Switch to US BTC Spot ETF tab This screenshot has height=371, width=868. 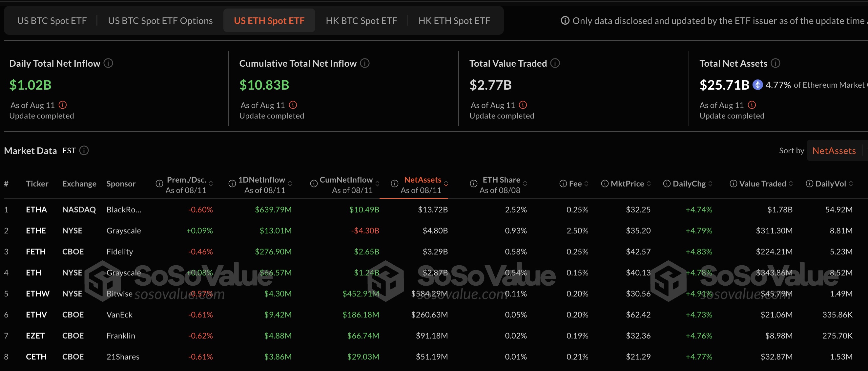(52, 21)
